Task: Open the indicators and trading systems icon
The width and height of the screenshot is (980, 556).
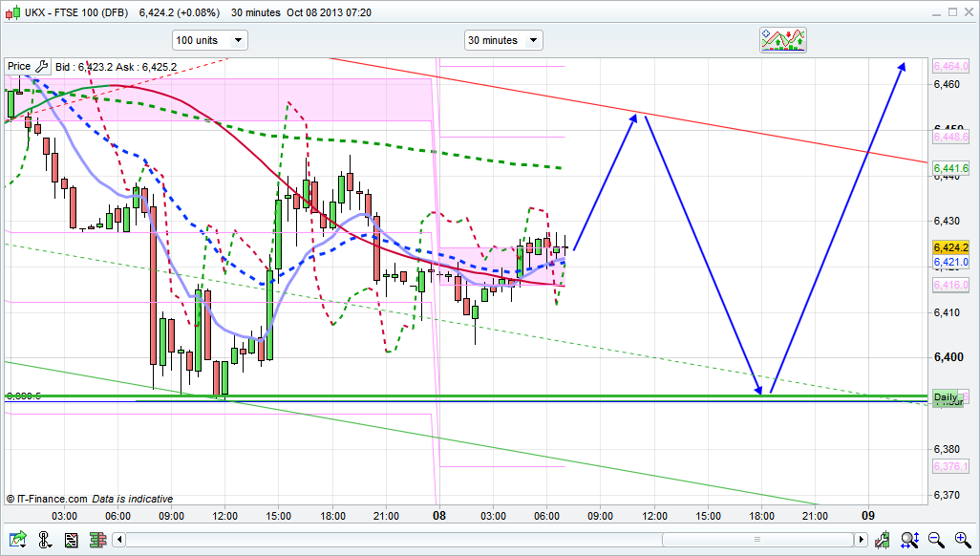Action: 782,39
